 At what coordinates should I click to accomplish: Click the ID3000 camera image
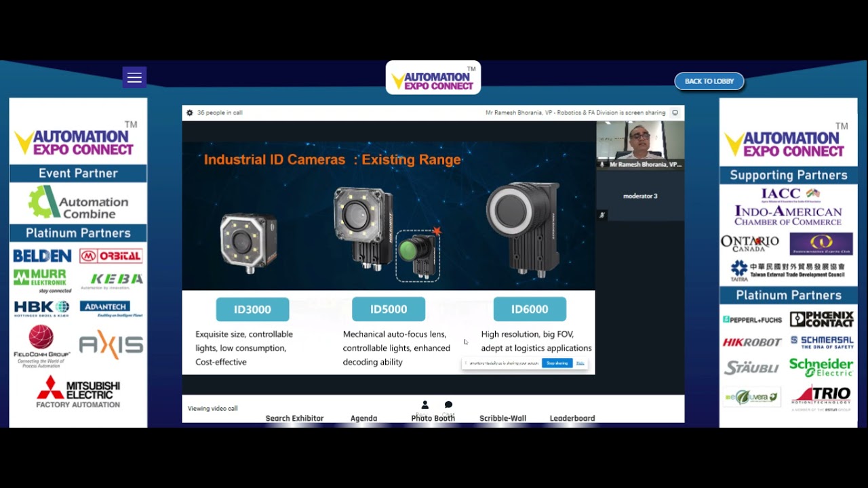249,243
